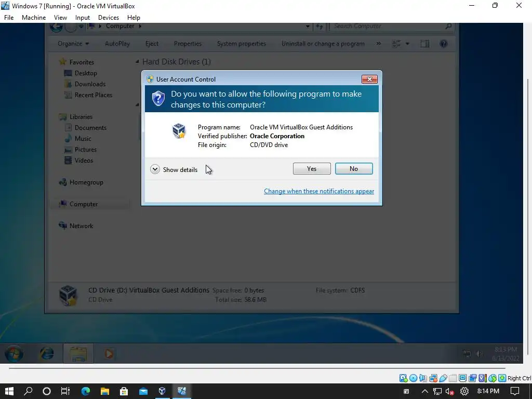Image resolution: width=532 pixels, height=399 pixels.
Task: Click the gear settings icon in host tray
Action: [x=464, y=392]
